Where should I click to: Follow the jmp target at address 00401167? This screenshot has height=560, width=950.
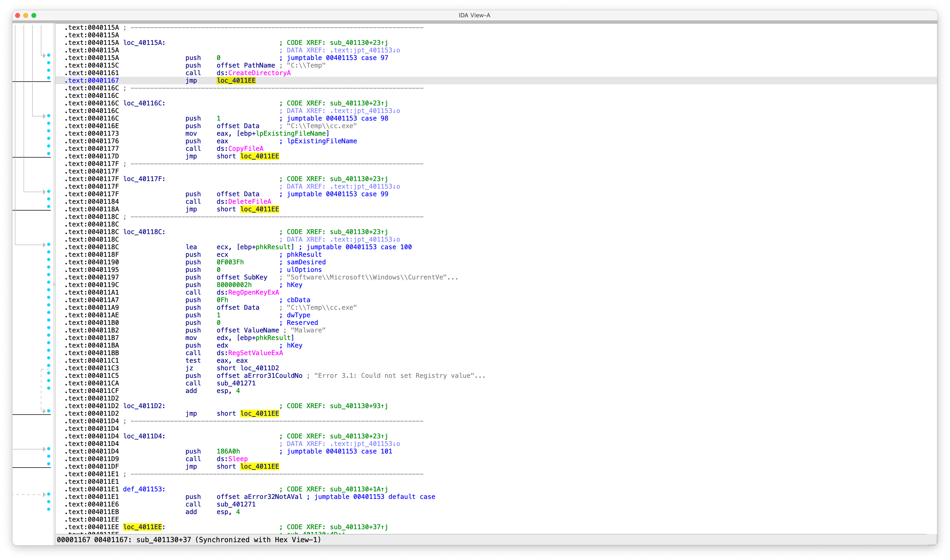[236, 80]
